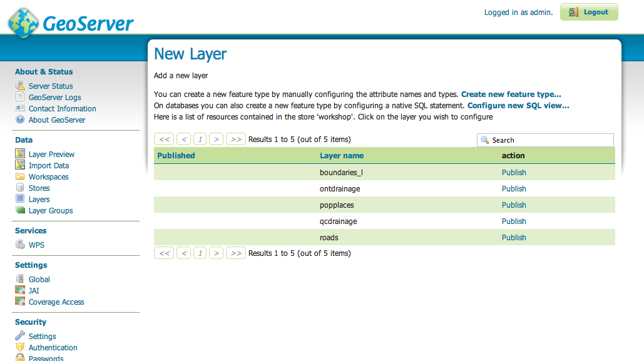Click bottom last-page >> button
Image resolution: width=644 pixels, height=361 pixels.
236,253
